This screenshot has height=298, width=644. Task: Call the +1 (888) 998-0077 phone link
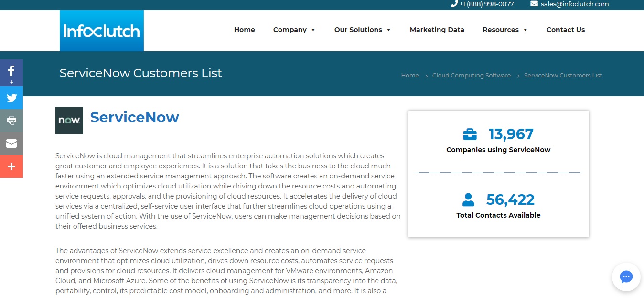(x=486, y=4)
